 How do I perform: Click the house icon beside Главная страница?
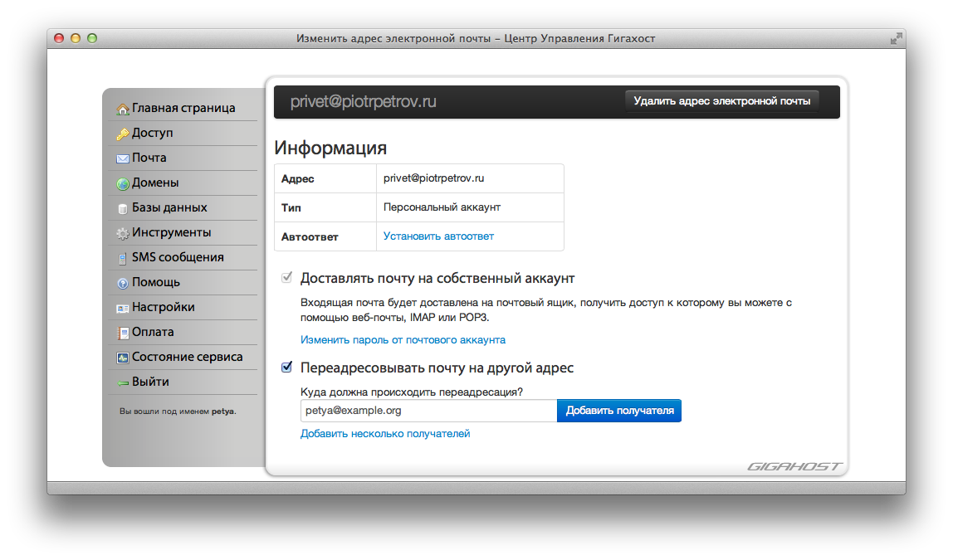[x=123, y=109]
